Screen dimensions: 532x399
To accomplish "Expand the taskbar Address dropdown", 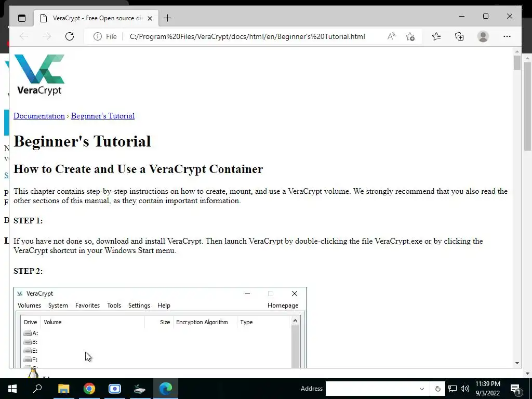I will 422,389.
